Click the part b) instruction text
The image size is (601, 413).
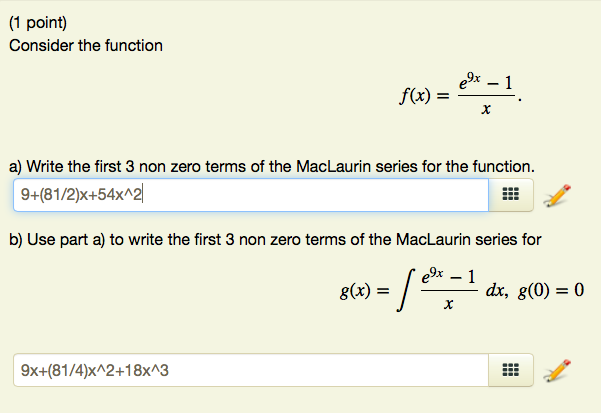[x=275, y=240]
